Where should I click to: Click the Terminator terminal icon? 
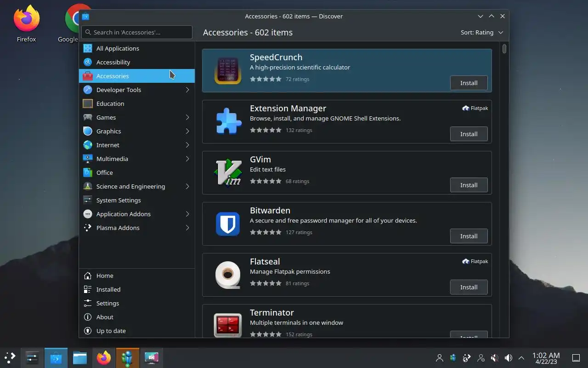coord(228,325)
